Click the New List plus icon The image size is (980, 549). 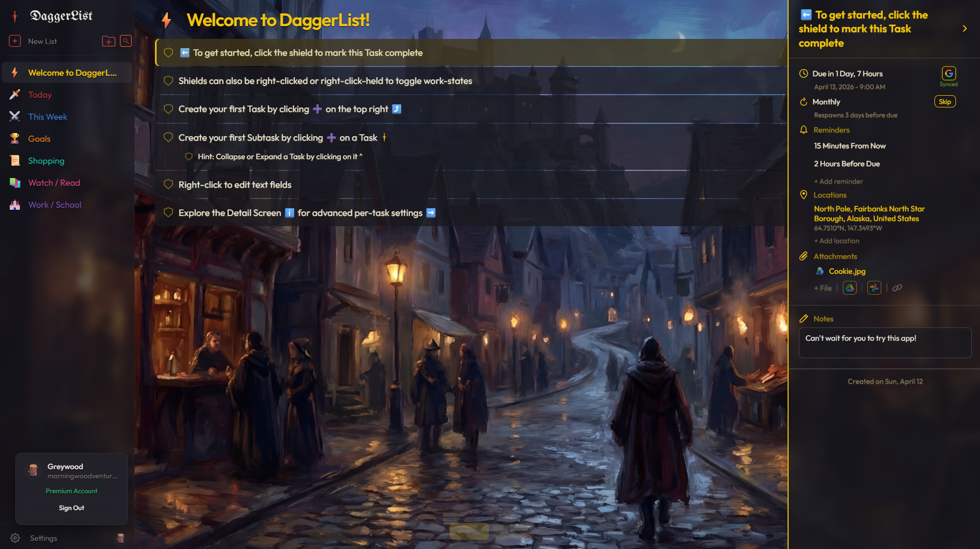tap(15, 41)
